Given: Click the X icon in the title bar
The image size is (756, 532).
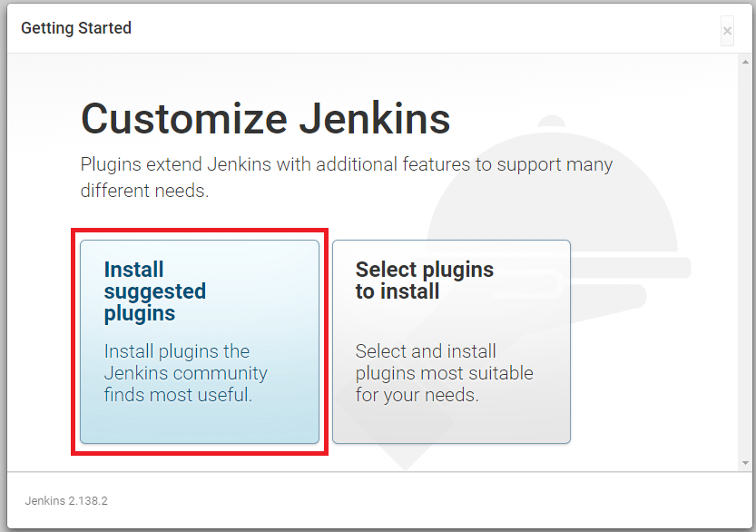Looking at the screenshot, I should click(x=727, y=30).
